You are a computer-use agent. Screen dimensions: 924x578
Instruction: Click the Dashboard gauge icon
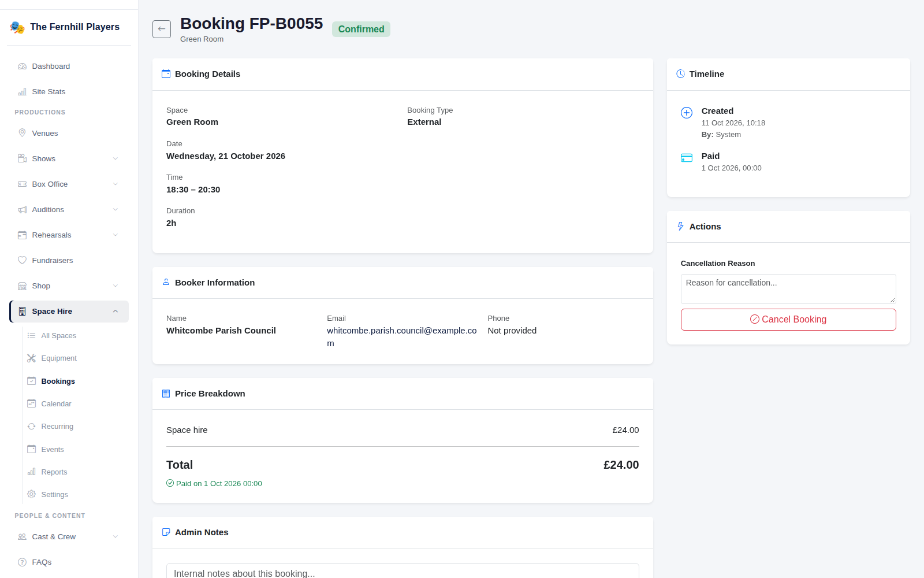click(x=22, y=66)
